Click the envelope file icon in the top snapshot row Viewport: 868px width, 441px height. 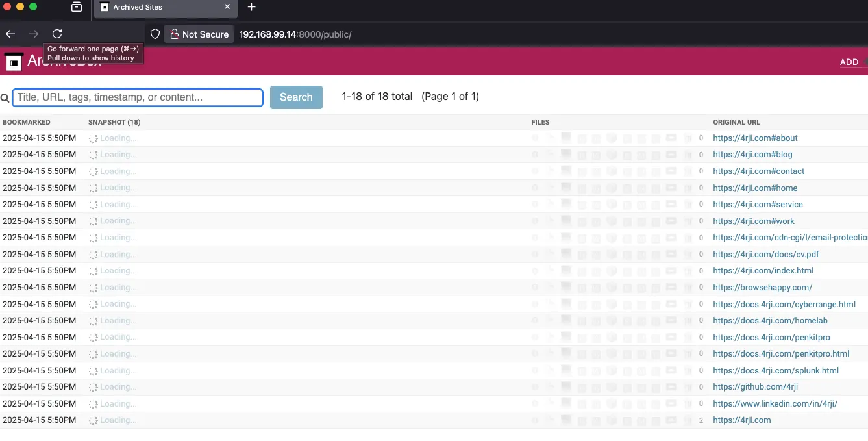[x=671, y=138]
